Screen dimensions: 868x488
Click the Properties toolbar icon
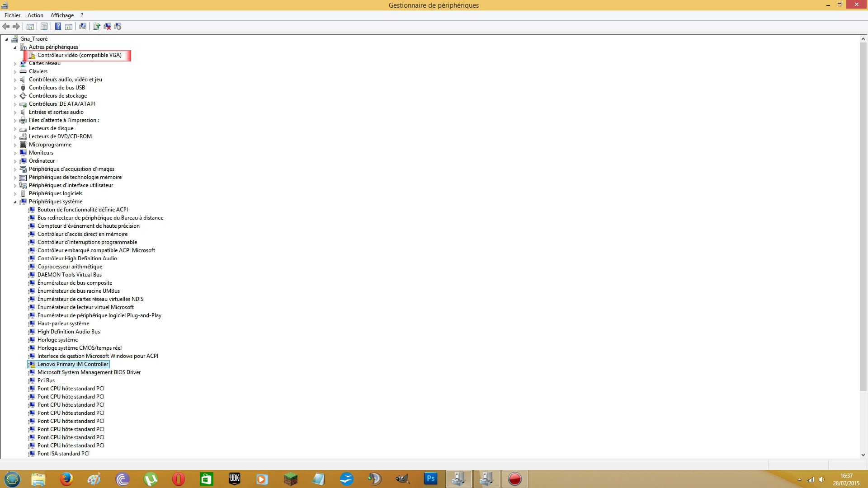44,26
